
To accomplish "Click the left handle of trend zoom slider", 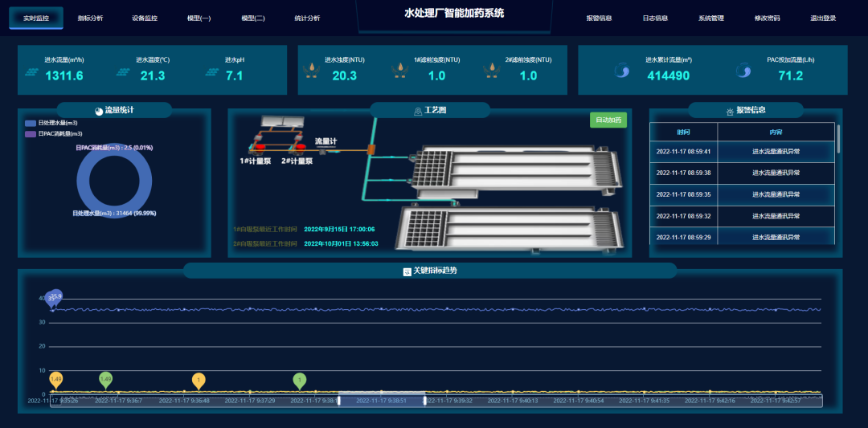I will [x=339, y=400].
